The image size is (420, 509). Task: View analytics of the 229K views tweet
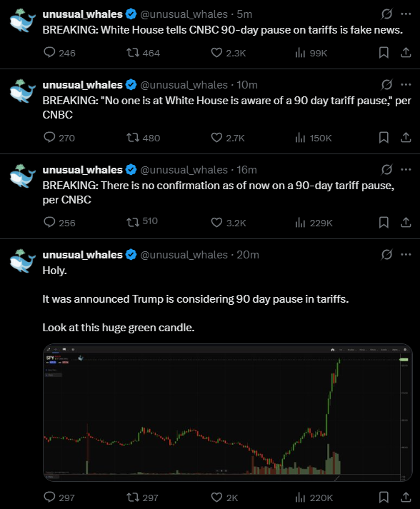tap(314, 223)
